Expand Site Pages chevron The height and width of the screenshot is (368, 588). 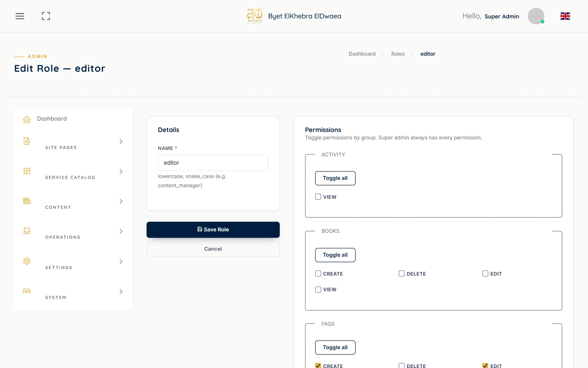click(121, 142)
